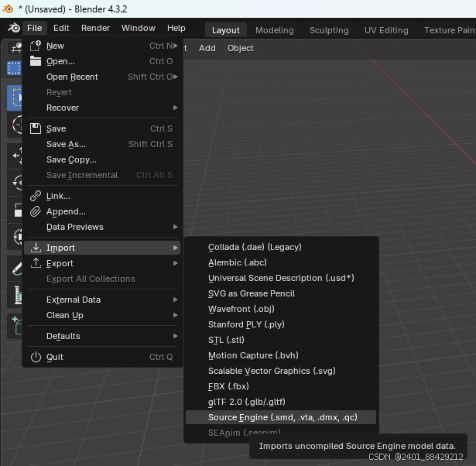Click the arrow at the right of the Import row
Screen dimensions: 476x466
[176, 248]
